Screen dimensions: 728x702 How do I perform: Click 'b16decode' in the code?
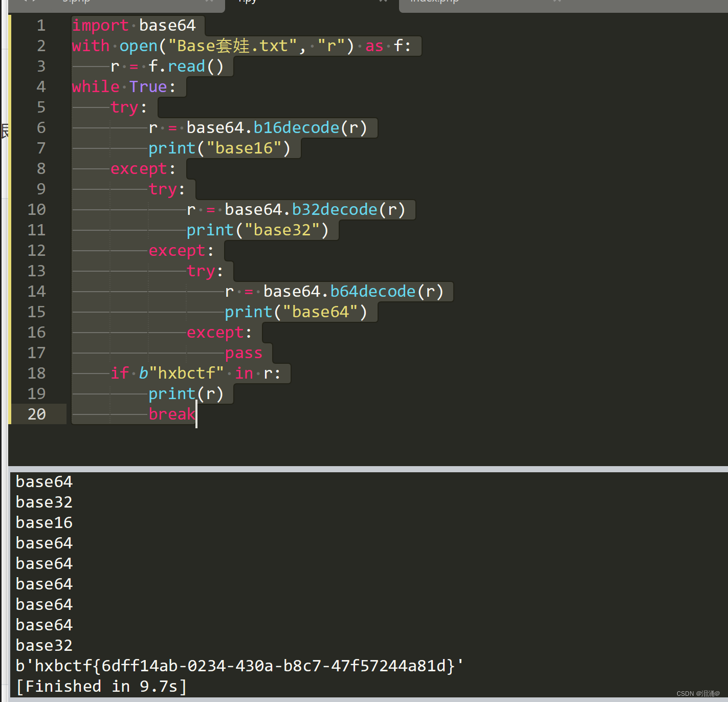297,128
